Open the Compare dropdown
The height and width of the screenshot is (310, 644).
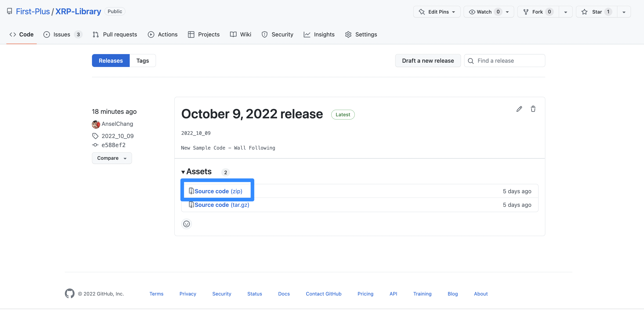[111, 158]
